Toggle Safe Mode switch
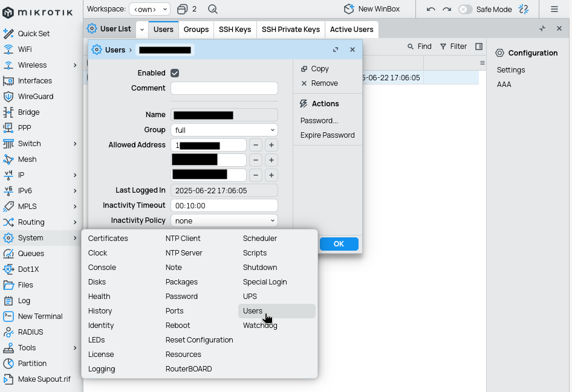The image size is (572, 392). (465, 9)
